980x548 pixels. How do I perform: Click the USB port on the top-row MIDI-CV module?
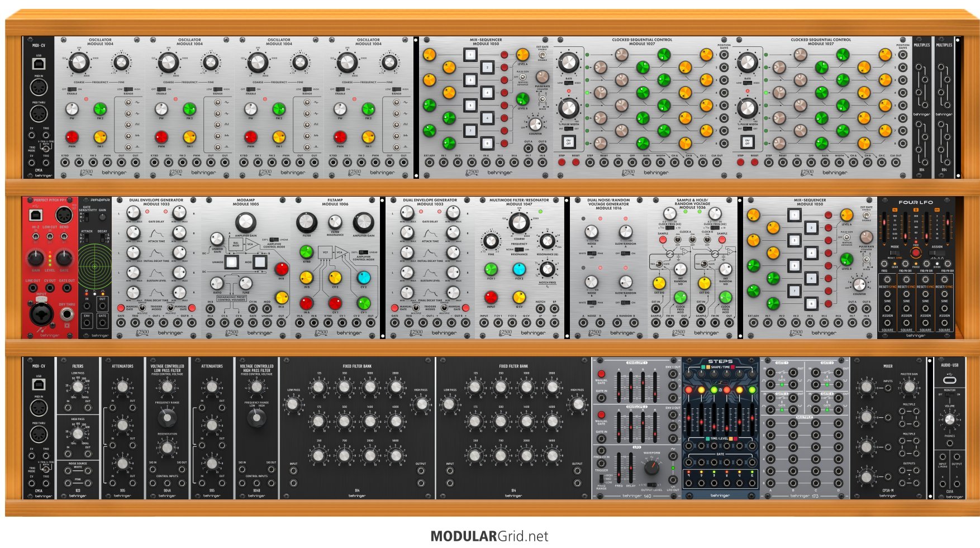point(39,64)
